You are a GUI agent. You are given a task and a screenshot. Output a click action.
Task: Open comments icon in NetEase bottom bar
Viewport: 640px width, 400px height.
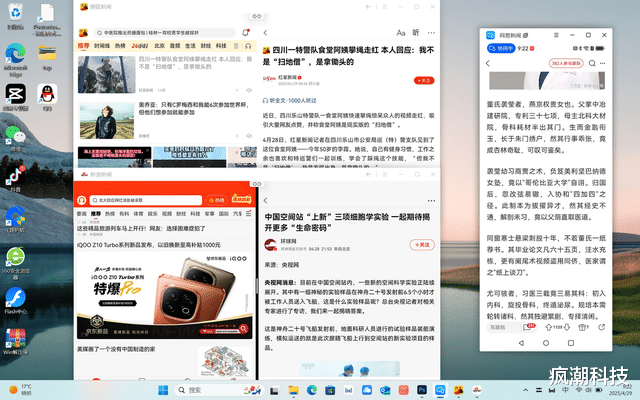click(x=529, y=327)
